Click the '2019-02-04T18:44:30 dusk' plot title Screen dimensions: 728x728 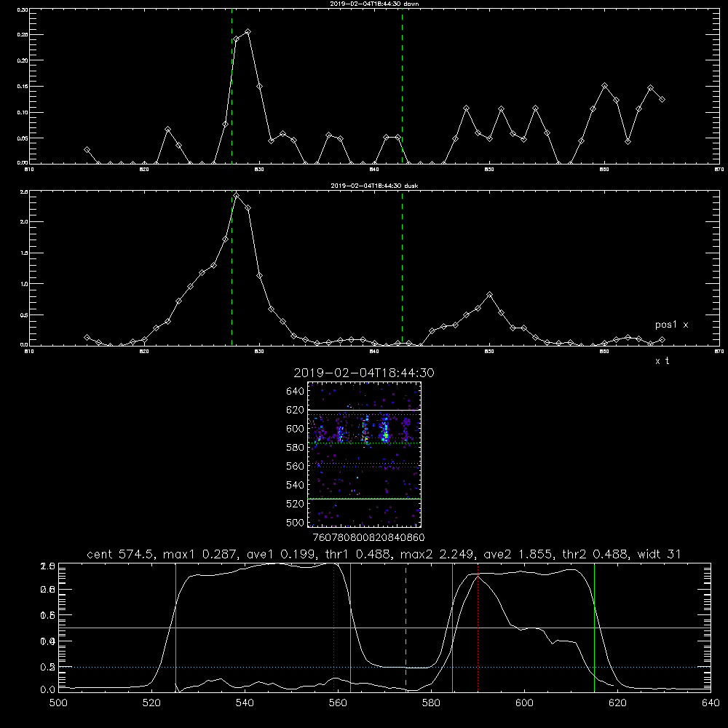click(x=374, y=186)
